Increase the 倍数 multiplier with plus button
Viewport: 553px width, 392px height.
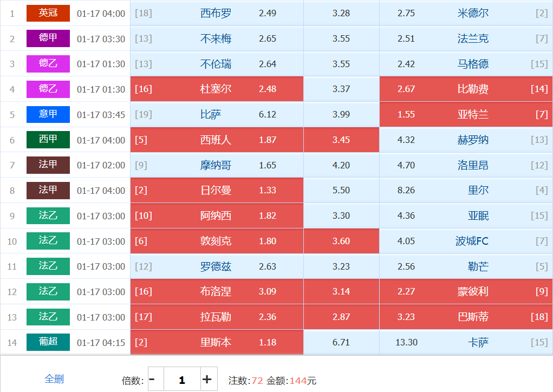coord(206,380)
